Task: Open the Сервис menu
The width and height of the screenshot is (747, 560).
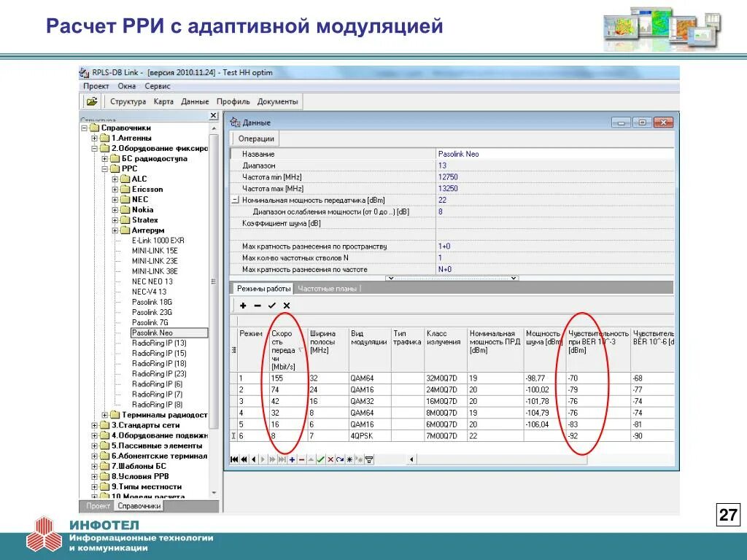Action: [x=158, y=86]
